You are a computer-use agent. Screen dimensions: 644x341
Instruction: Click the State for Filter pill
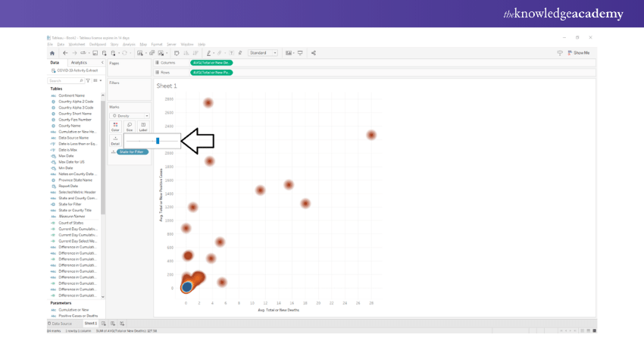[132, 152]
